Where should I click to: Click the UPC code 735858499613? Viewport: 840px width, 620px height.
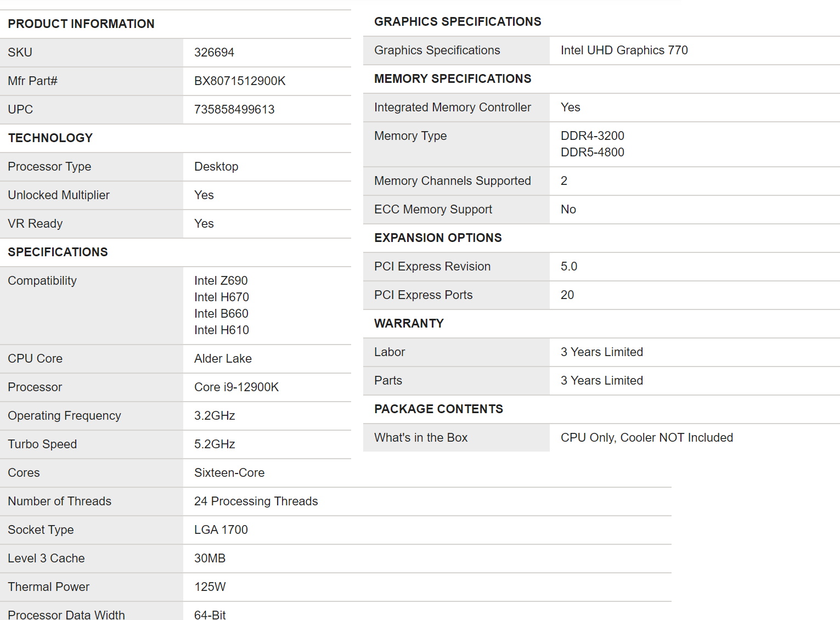[234, 110]
